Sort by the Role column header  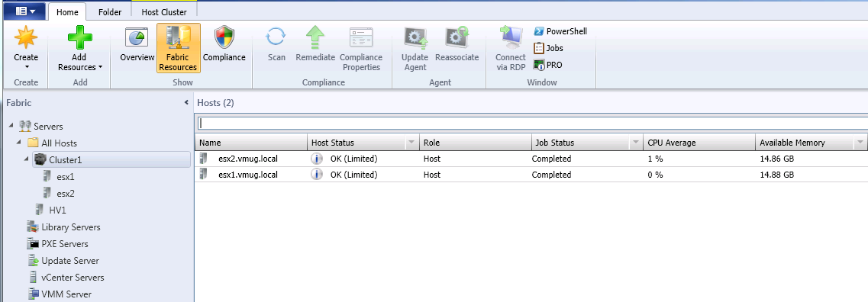click(x=475, y=143)
